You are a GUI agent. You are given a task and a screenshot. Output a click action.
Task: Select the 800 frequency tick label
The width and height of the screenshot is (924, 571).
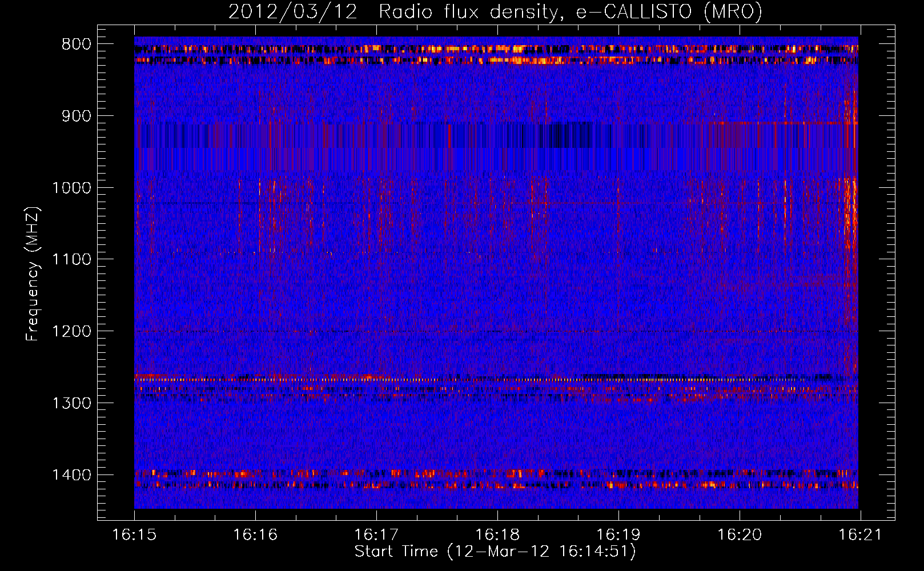tap(76, 45)
